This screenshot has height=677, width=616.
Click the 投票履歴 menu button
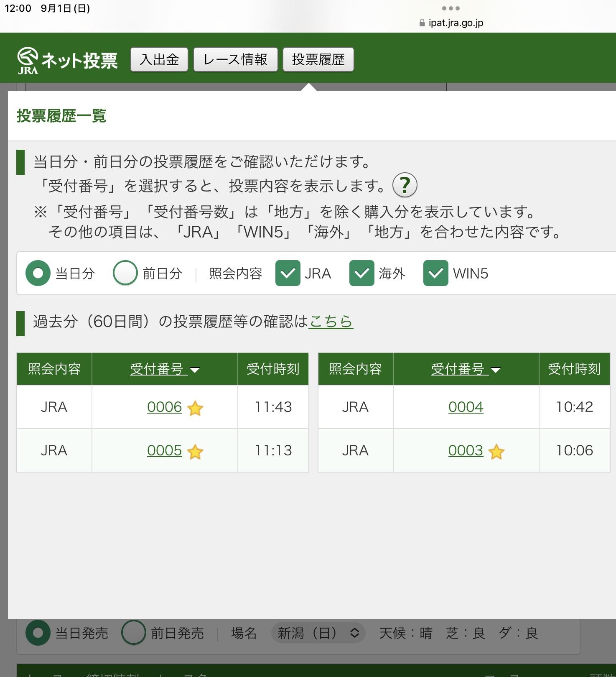[x=318, y=59]
